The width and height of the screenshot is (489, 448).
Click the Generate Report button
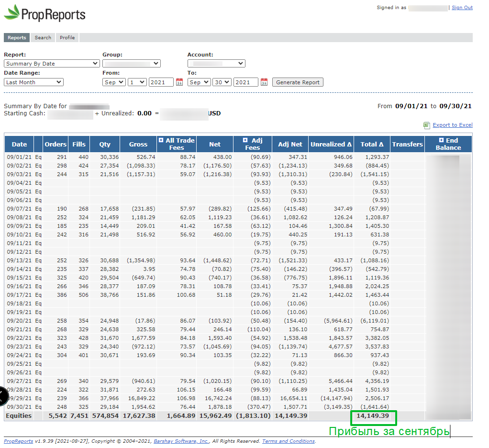[298, 82]
